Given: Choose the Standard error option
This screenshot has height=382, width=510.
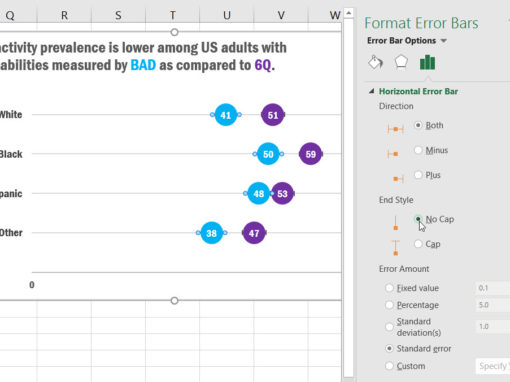Looking at the screenshot, I should [389, 349].
